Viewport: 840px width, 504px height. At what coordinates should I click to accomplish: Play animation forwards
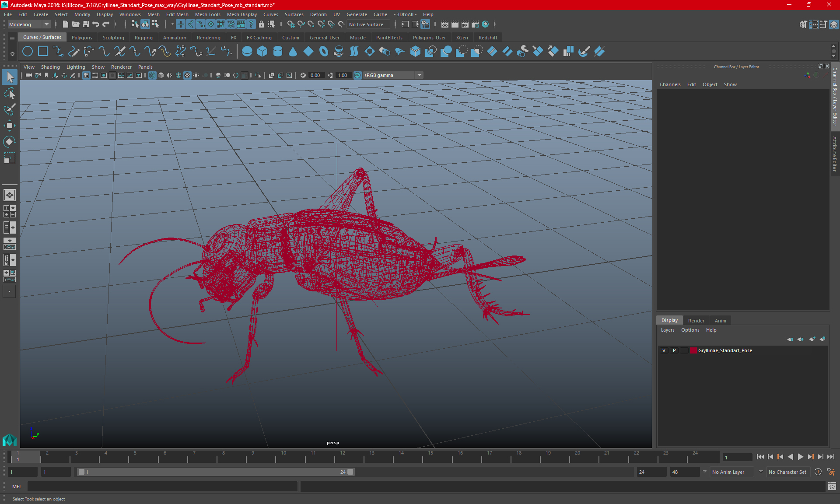(x=800, y=457)
